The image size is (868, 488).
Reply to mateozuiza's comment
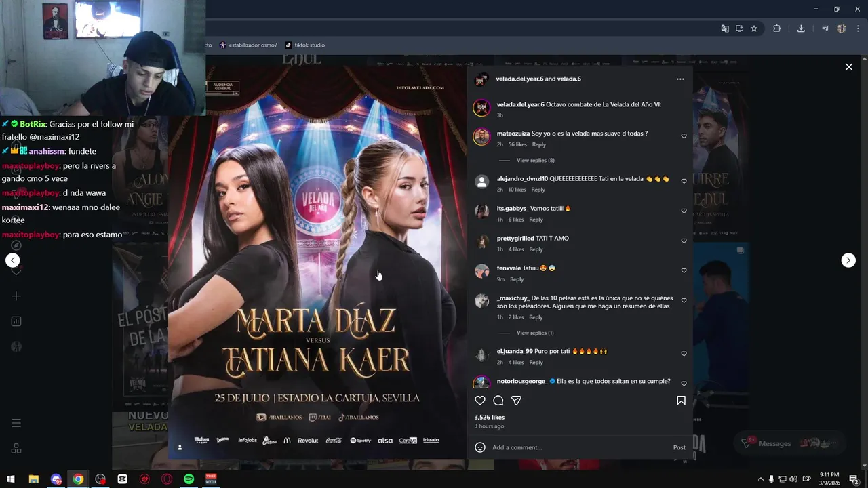pos(539,144)
